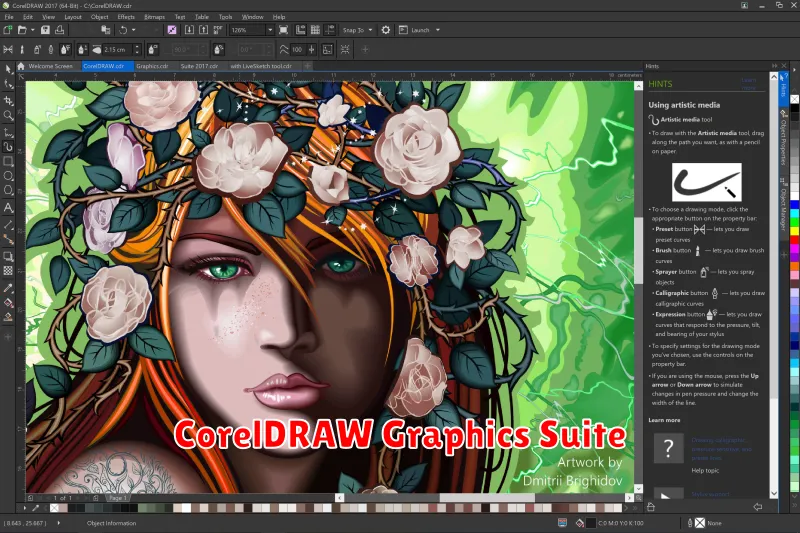
Task: Select the Connector tool
Action: (8, 239)
